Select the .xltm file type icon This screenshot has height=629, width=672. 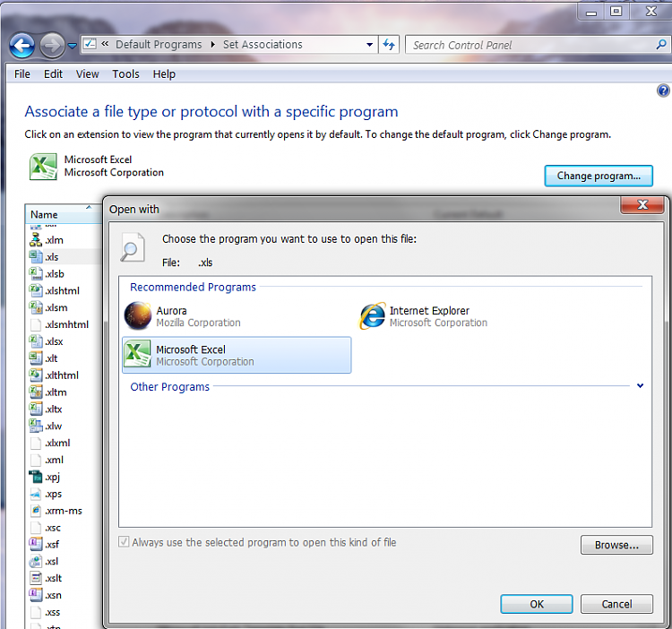(36, 392)
